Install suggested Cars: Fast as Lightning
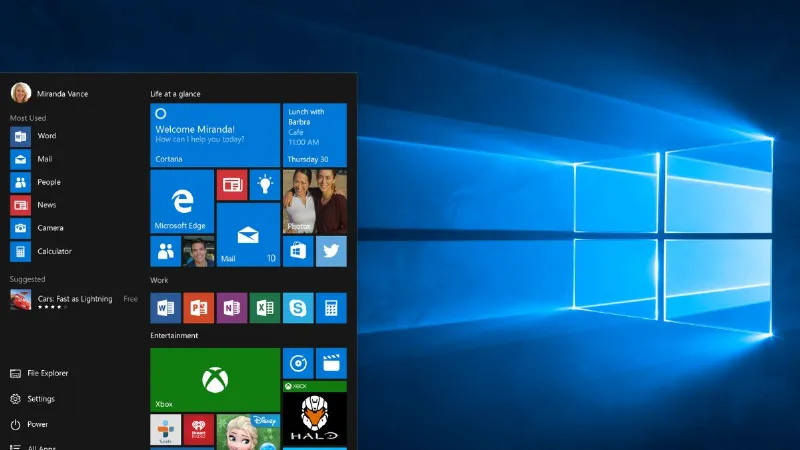800x450 pixels. point(74,300)
